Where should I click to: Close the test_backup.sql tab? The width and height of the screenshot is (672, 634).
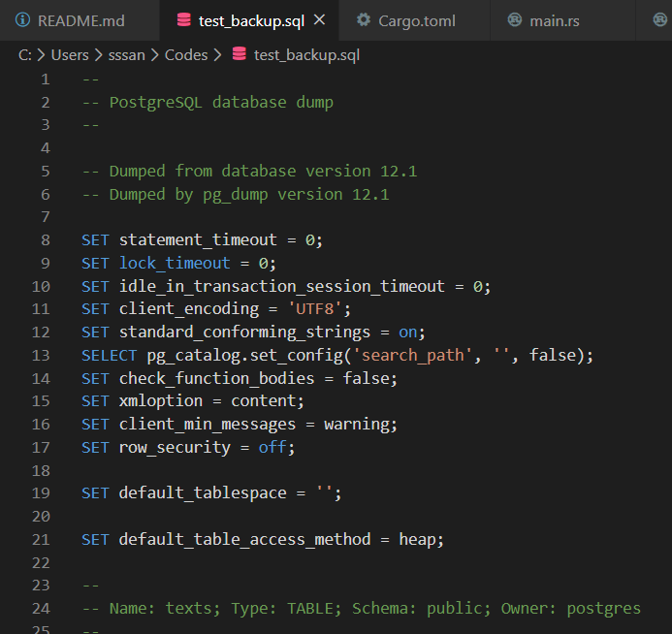coord(320,20)
